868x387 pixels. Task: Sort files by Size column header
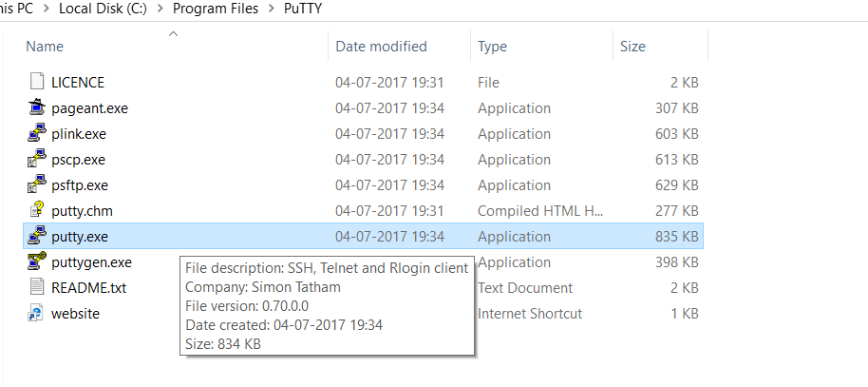pyautogui.click(x=632, y=46)
